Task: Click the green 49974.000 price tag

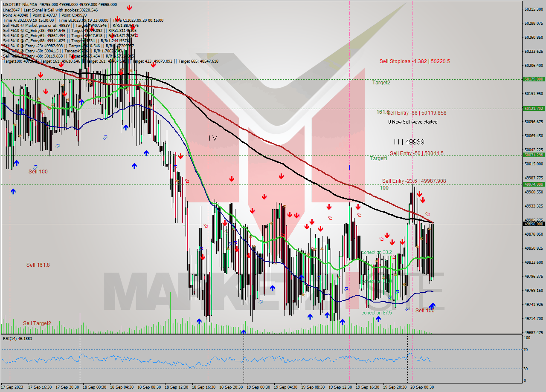Action: [534, 184]
